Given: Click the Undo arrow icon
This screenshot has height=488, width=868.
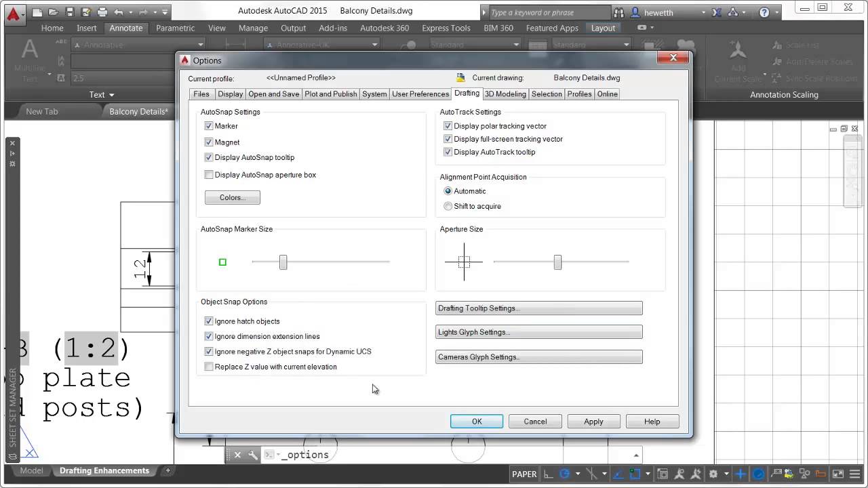Looking at the screenshot, I should point(119,12).
